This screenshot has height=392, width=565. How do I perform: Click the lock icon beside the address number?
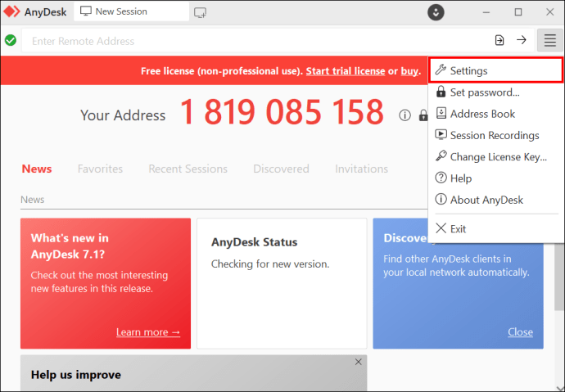423,115
